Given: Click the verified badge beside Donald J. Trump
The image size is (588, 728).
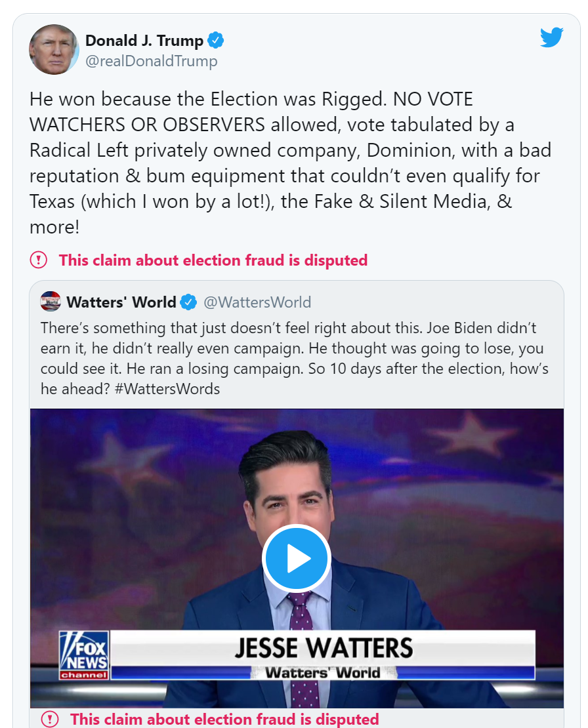Looking at the screenshot, I should (x=216, y=41).
